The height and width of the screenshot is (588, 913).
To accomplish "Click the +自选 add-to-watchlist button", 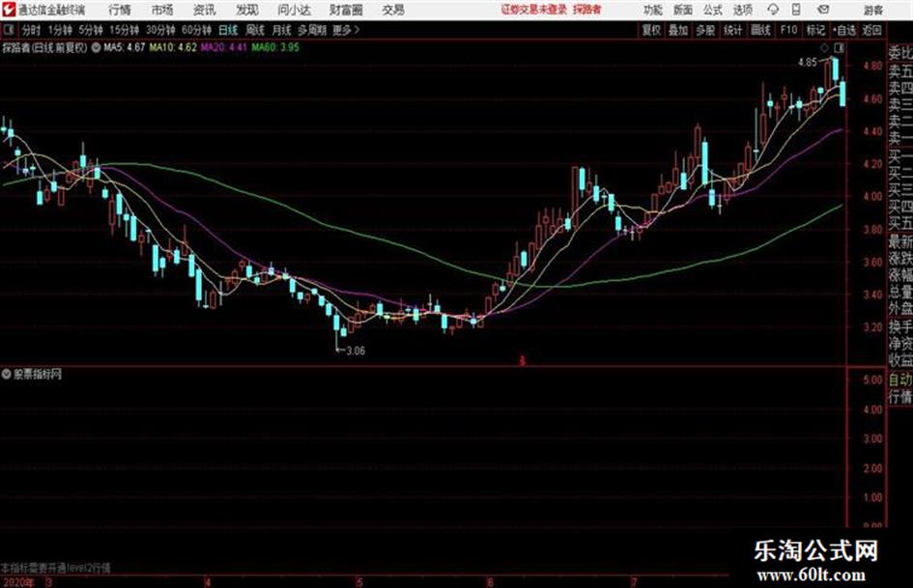I will coord(844,30).
